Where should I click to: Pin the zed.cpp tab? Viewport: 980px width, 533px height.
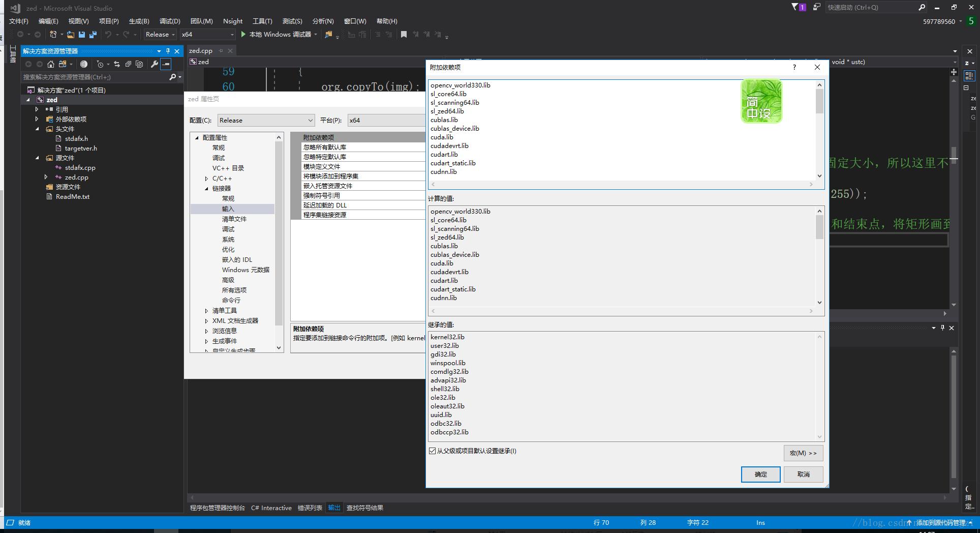[x=221, y=51]
